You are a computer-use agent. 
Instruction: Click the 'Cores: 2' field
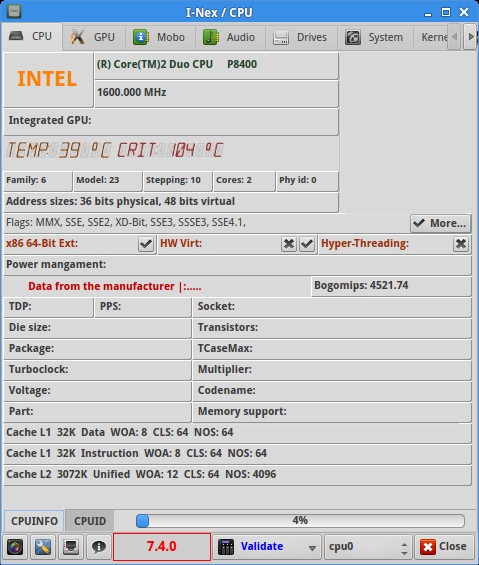point(244,181)
